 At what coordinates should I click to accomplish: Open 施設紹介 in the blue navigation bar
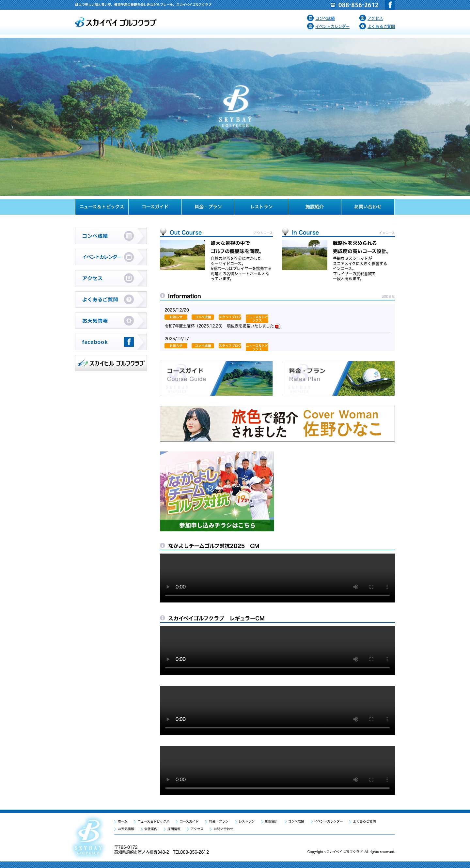pyautogui.click(x=315, y=206)
